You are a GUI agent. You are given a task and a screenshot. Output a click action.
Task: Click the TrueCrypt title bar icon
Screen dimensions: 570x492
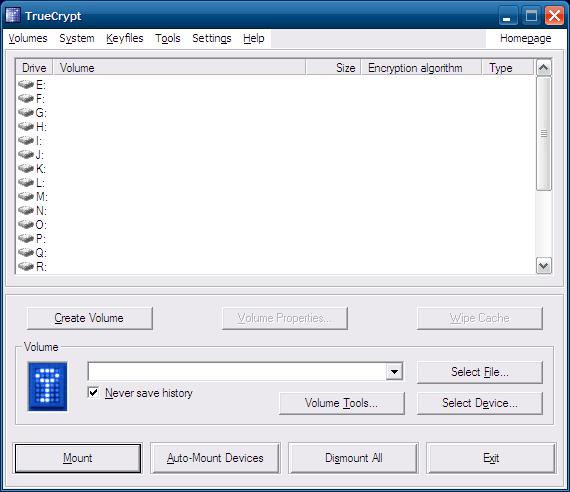coord(13,15)
